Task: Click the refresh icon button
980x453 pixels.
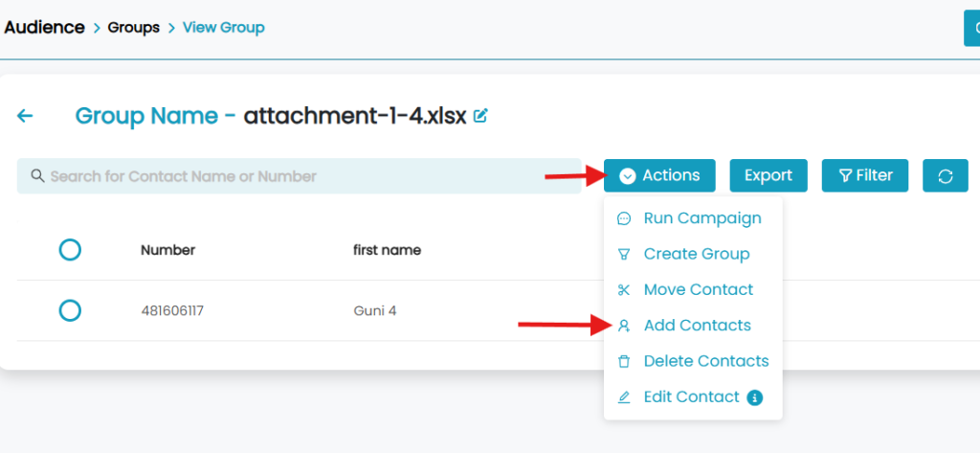Action: click(x=945, y=175)
